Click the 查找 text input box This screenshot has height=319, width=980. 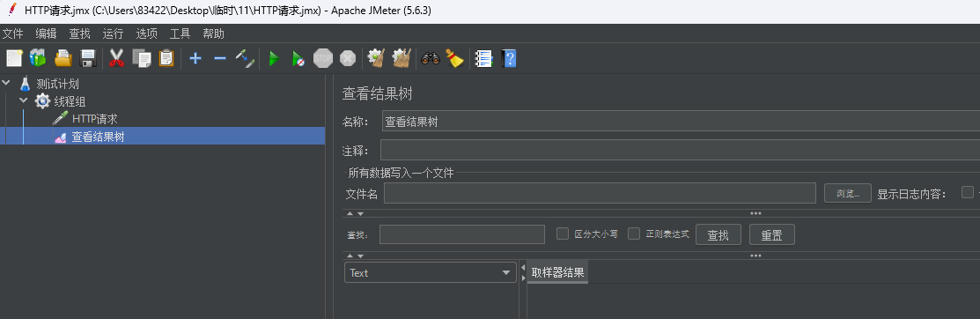[x=462, y=234]
